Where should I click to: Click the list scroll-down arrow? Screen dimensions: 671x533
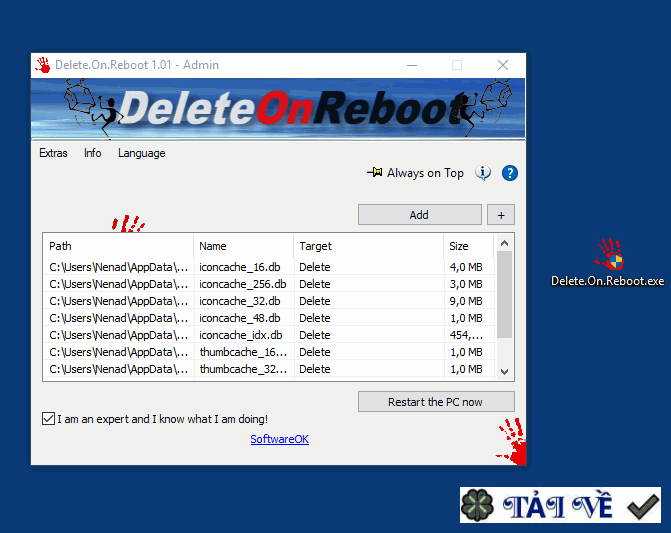pos(505,371)
